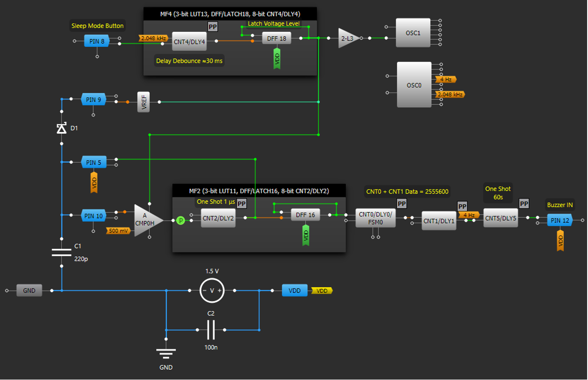Click the CNT5/DLY5 one-shot block
This screenshot has width=588, height=380.
click(x=500, y=218)
